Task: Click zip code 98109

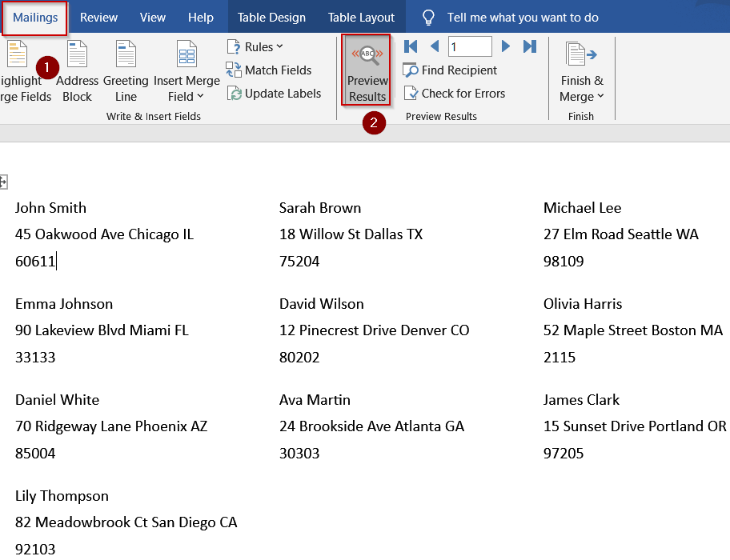Action: [x=564, y=262]
